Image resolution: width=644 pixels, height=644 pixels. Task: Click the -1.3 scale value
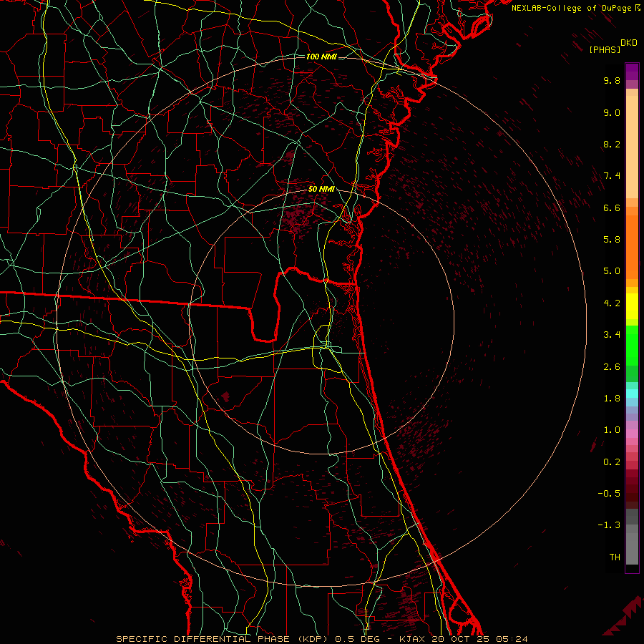609,525
